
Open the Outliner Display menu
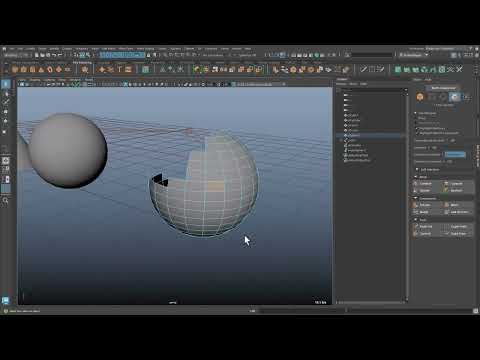point(341,84)
